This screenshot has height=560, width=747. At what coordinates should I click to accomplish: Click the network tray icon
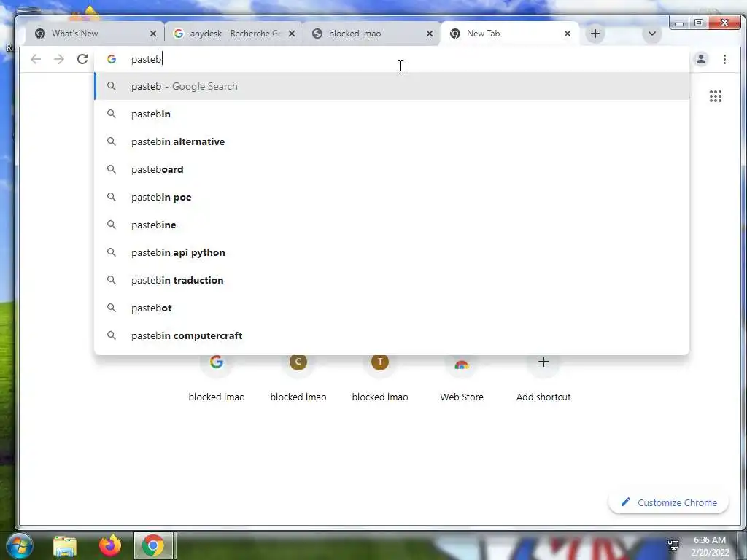point(673,545)
